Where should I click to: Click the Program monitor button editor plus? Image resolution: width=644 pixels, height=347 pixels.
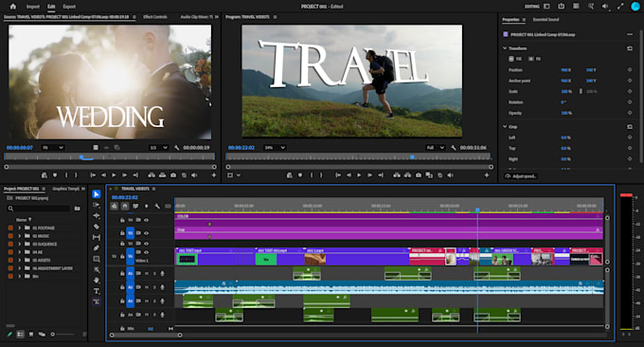[x=487, y=175]
